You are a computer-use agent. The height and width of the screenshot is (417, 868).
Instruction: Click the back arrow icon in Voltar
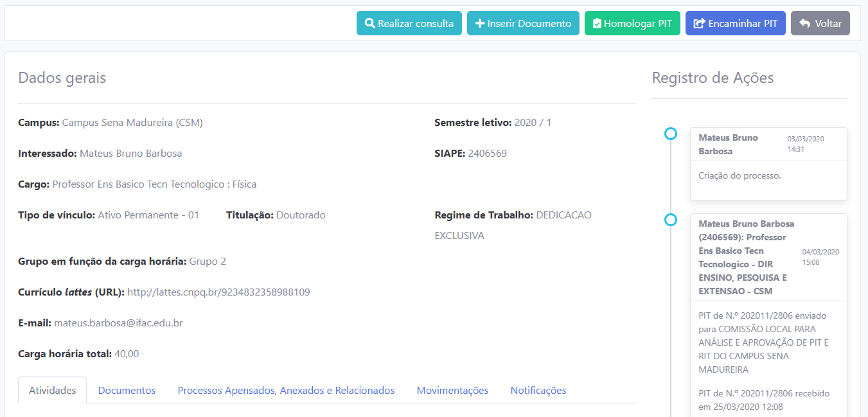[804, 24]
